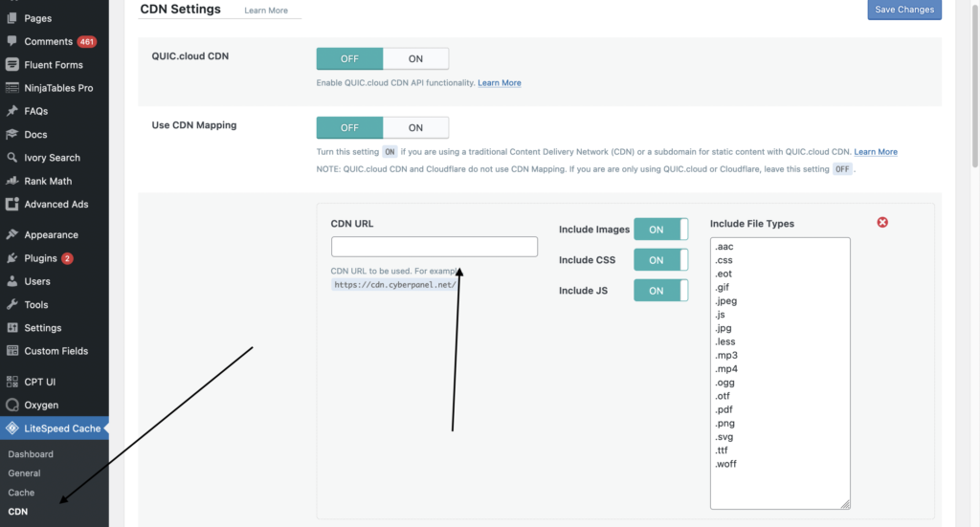
Task: Click the Fluent Forms icon
Action: click(x=11, y=64)
